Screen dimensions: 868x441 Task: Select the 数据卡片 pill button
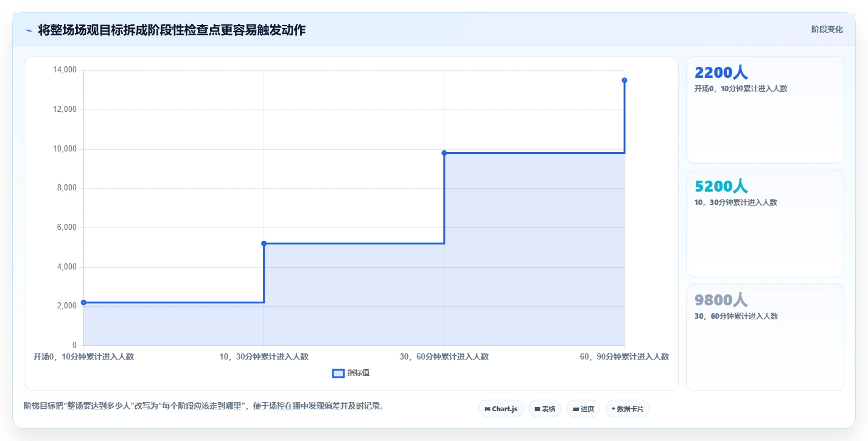[x=628, y=409]
